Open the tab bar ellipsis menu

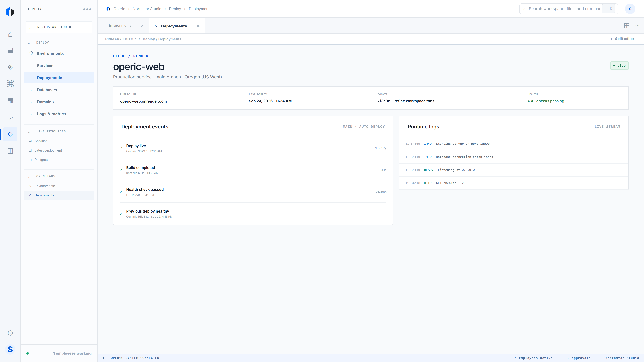[x=637, y=26]
